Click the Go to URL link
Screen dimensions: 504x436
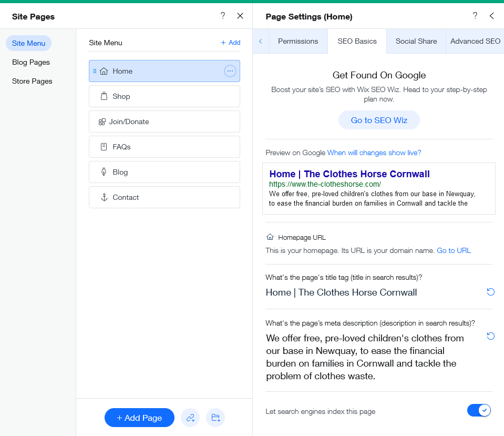point(454,250)
